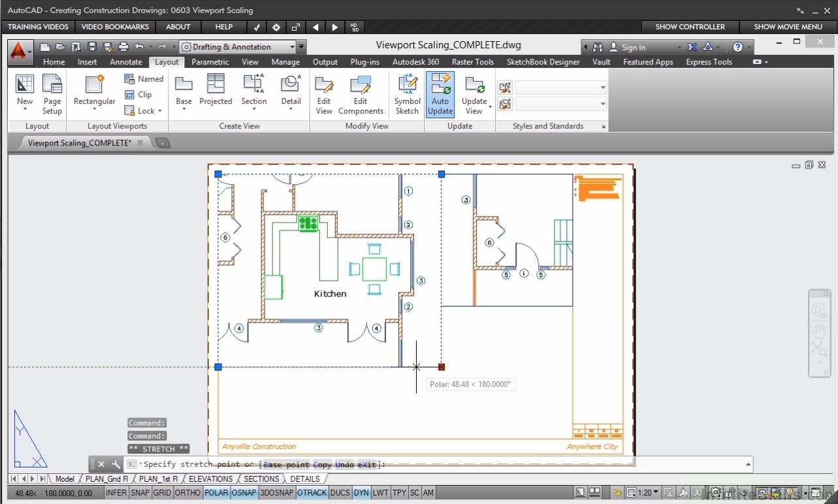Open the Parametric ribbon tab

[x=210, y=62]
